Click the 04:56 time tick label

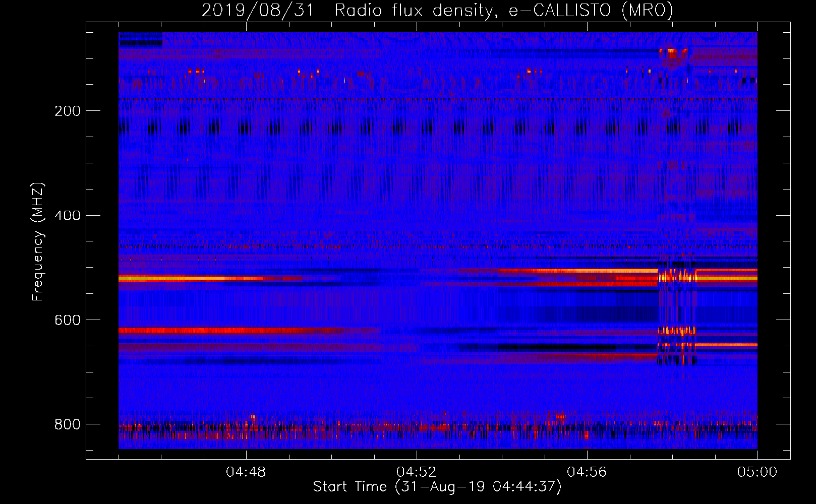click(587, 472)
